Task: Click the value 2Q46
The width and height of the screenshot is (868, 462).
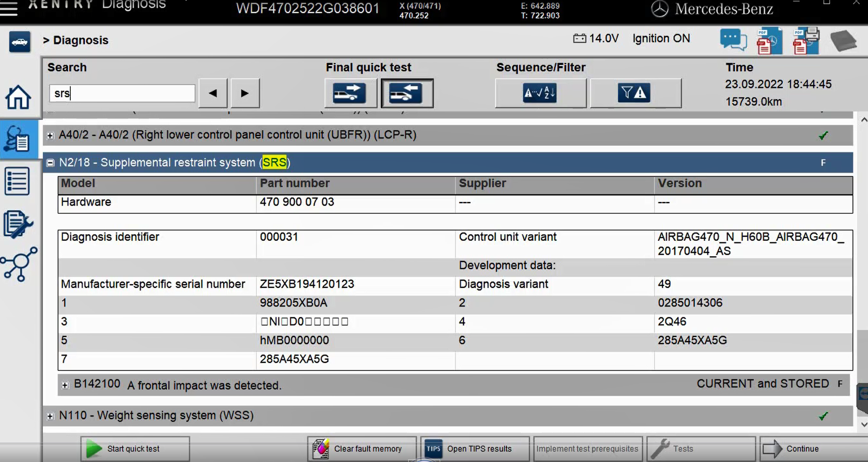Action: [672, 321]
